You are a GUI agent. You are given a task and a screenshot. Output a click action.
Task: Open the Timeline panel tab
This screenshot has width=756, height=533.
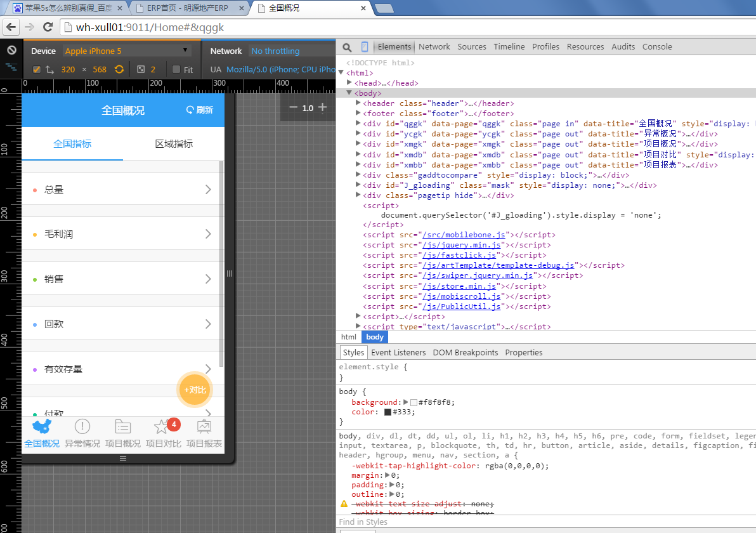[509, 47]
